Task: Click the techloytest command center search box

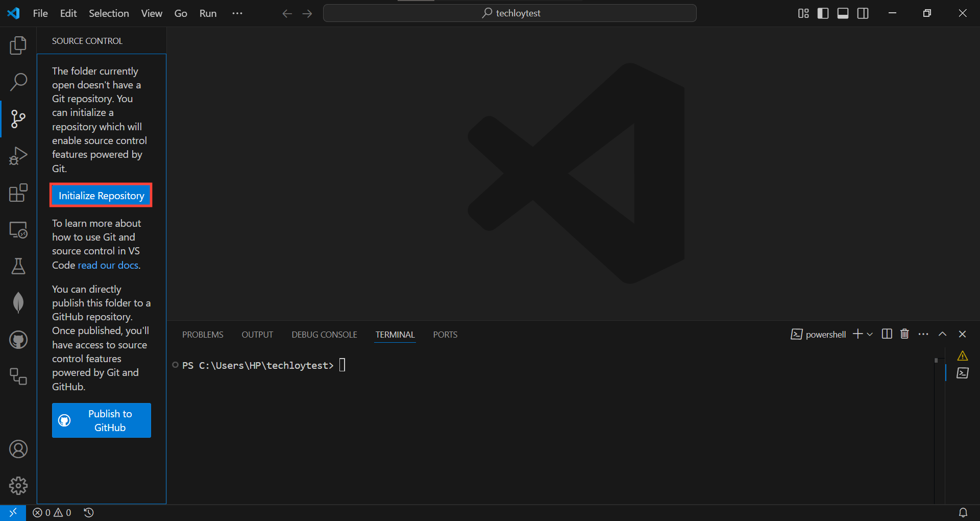Action: tap(510, 13)
